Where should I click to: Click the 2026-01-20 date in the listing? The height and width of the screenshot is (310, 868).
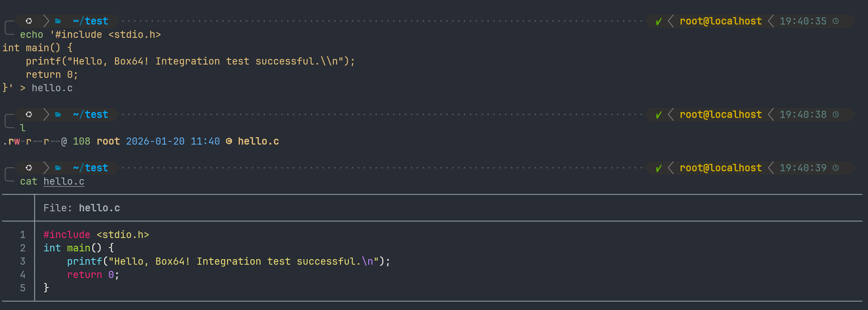click(x=155, y=141)
